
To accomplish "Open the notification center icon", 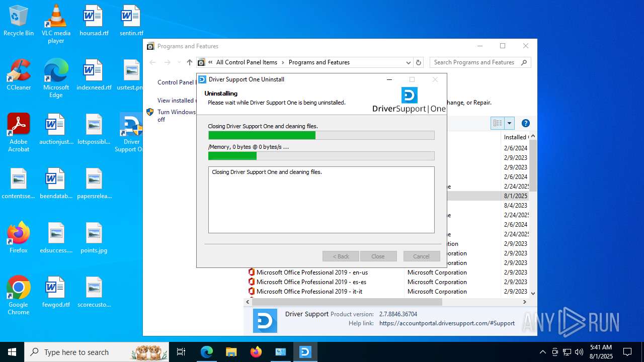I will click(x=627, y=352).
